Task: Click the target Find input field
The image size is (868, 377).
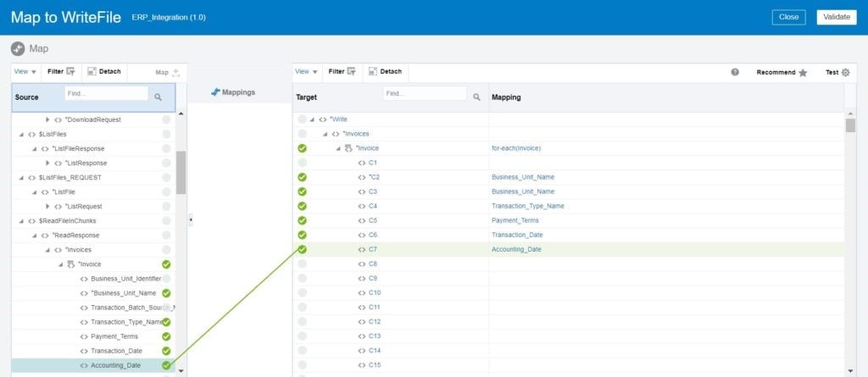Action: coord(424,94)
